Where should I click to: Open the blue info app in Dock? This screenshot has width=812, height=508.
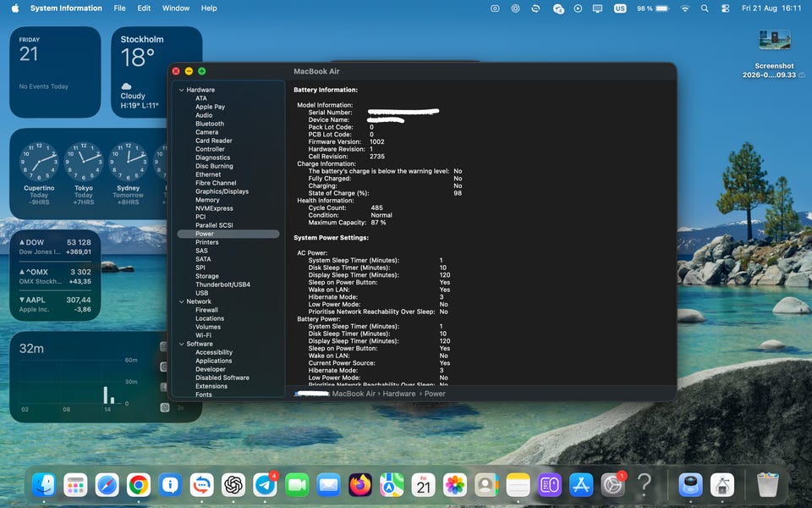click(170, 485)
